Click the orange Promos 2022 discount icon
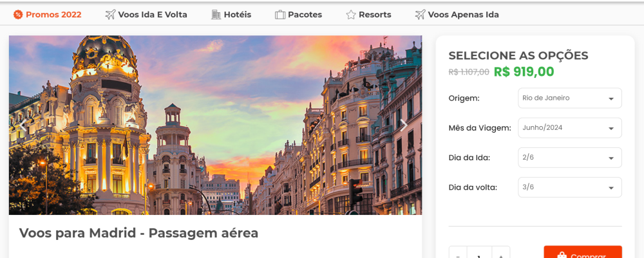The width and height of the screenshot is (644, 258). point(18,15)
